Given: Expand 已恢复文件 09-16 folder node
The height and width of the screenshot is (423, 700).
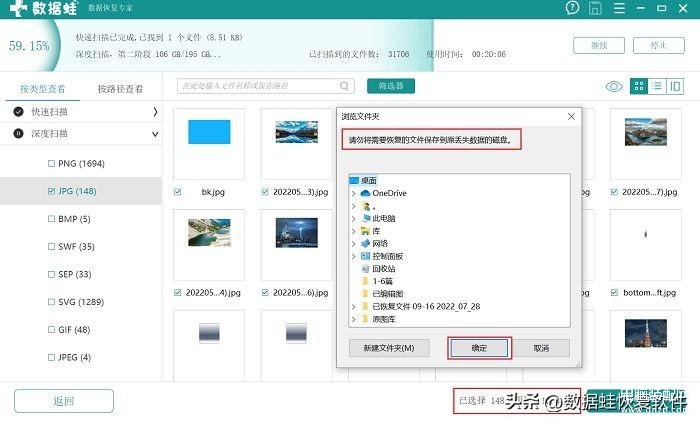Looking at the screenshot, I should tap(354, 307).
